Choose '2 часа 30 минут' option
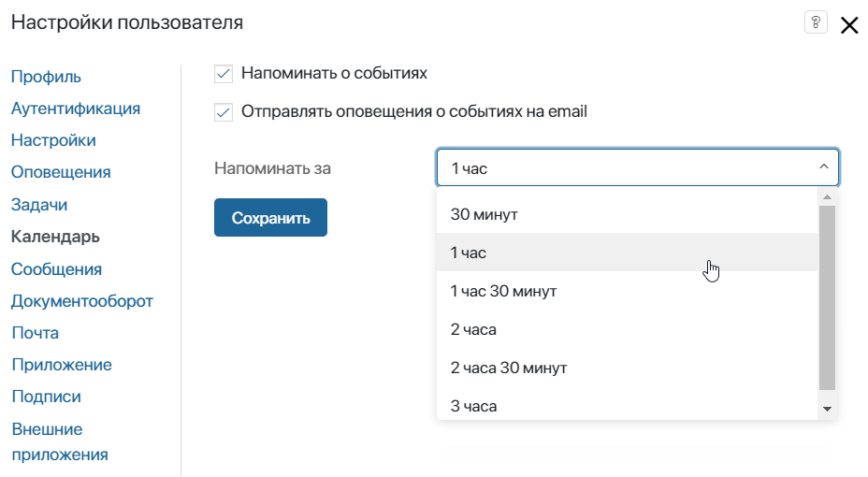Viewport: 868px width, 477px height. 628,368
